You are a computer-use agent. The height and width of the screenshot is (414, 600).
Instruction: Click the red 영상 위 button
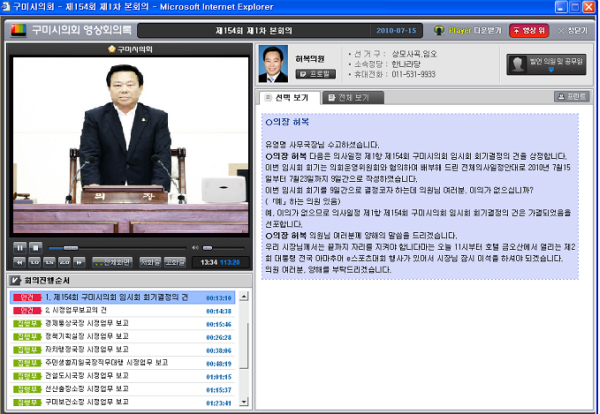point(529,31)
